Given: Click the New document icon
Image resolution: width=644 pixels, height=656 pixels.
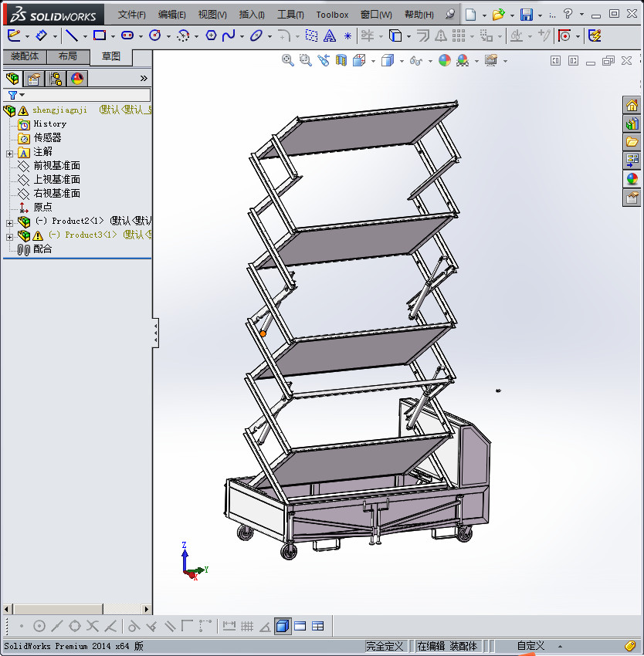Looking at the screenshot, I should click(471, 15).
